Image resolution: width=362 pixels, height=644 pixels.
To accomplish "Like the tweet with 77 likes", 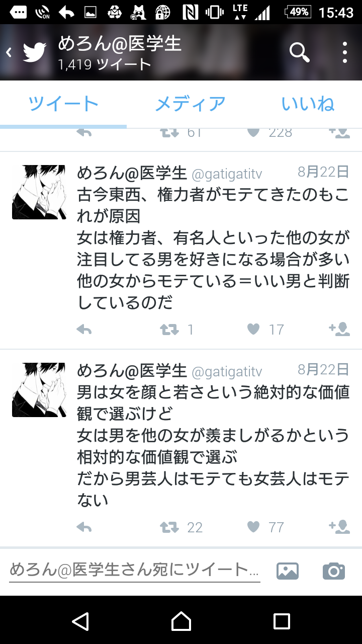I will pos(253,527).
